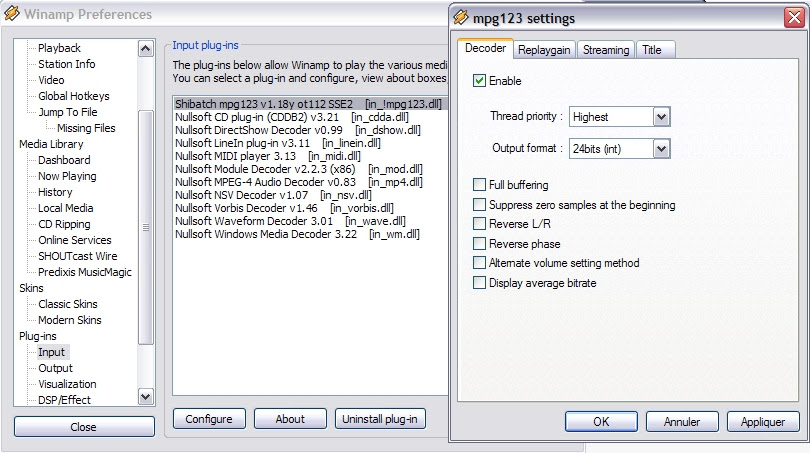The width and height of the screenshot is (810, 453).
Task: Select Output under Plug-ins
Action: [55, 368]
